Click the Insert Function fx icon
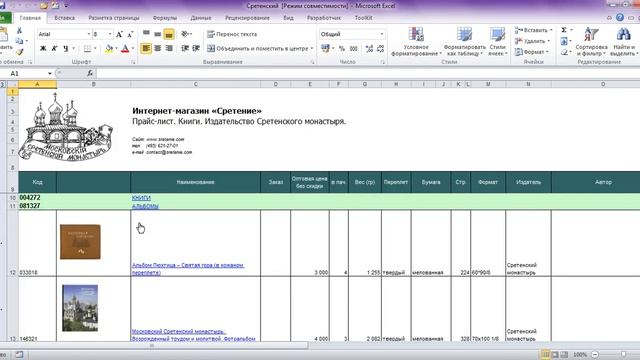Image resolution: width=640 pixels, height=360 pixels. pyautogui.click(x=90, y=73)
